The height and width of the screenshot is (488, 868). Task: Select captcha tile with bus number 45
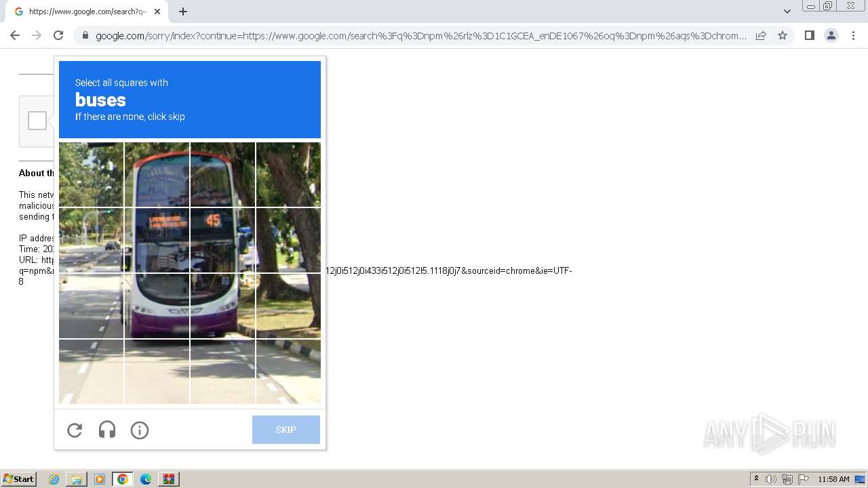[x=222, y=240]
